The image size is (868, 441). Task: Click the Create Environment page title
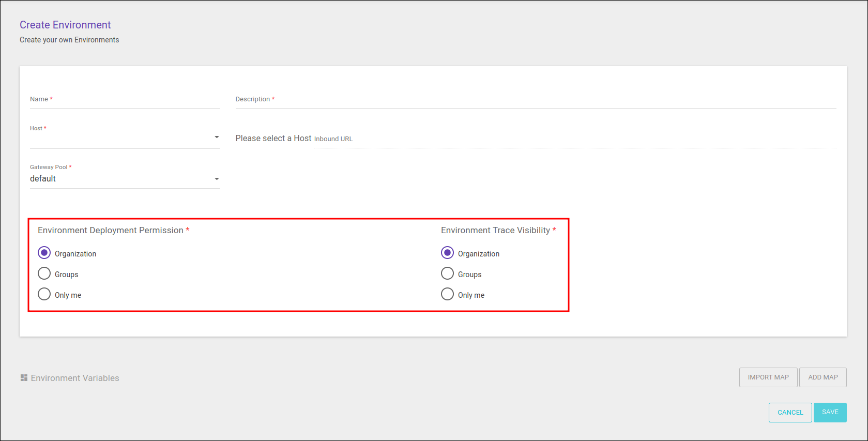pyautogui.click(x=65, y=25)
